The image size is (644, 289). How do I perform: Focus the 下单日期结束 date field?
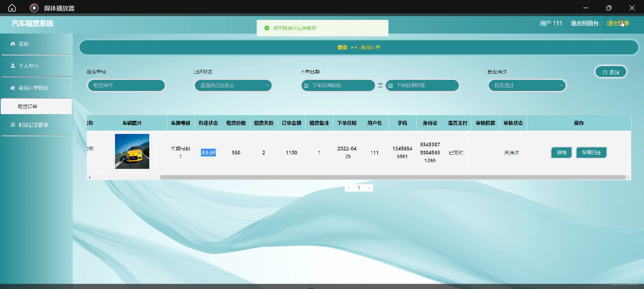(422, 86)
